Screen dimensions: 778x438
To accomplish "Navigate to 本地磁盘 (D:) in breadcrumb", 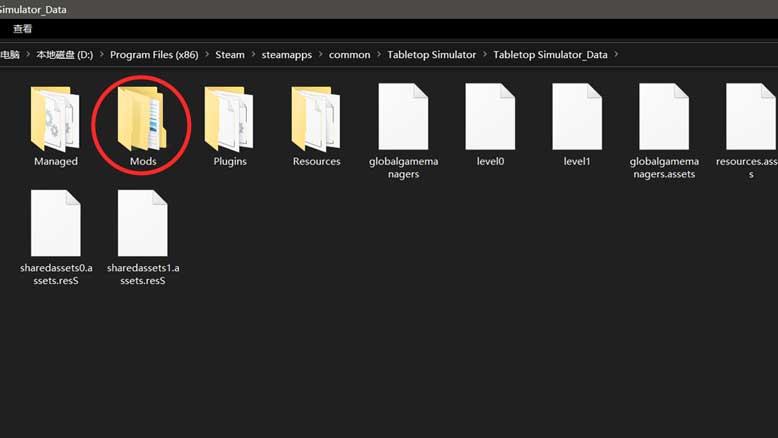I will [x=64, y=55].
